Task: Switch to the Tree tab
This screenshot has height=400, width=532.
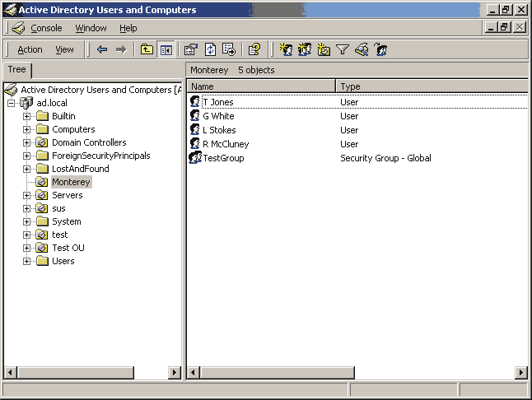Action: [x=17, y=70]
